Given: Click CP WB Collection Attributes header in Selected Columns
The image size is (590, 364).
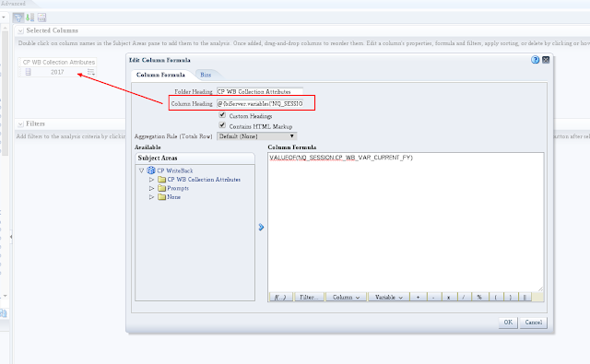Looking at the screenshot, I should point(59,62).
